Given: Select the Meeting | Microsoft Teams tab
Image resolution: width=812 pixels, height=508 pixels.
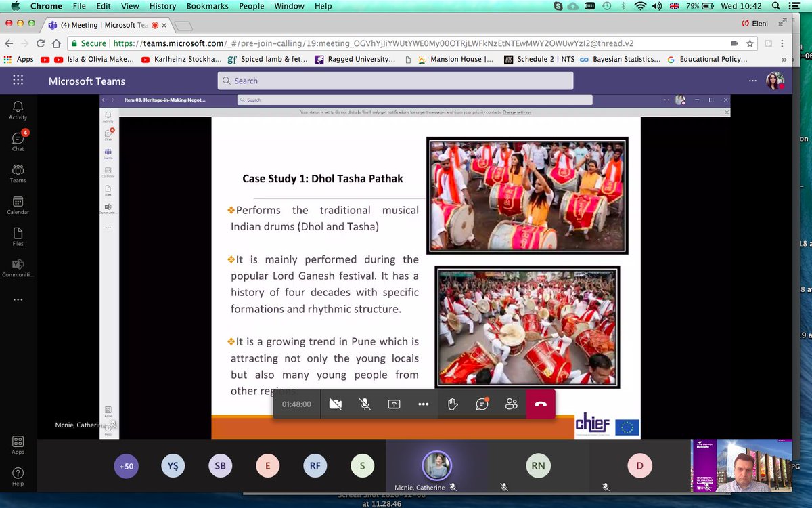Looking at the screenshot, I should point(107,25).
